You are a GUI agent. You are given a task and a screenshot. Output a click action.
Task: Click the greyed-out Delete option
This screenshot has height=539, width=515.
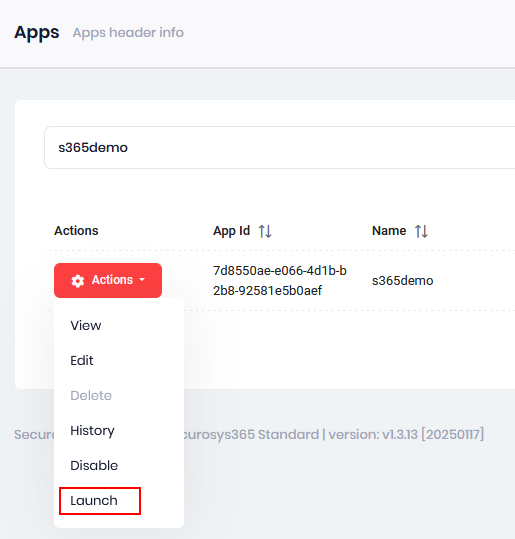click(x=91, y=395)
